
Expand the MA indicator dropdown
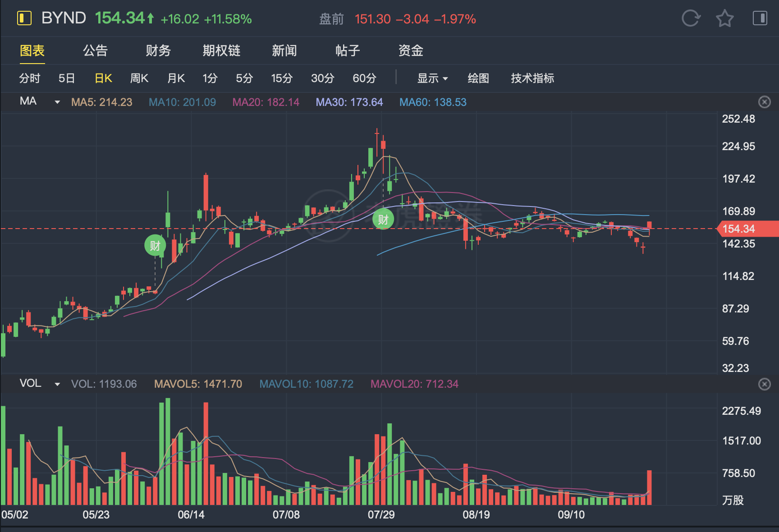tap(57, 102)
